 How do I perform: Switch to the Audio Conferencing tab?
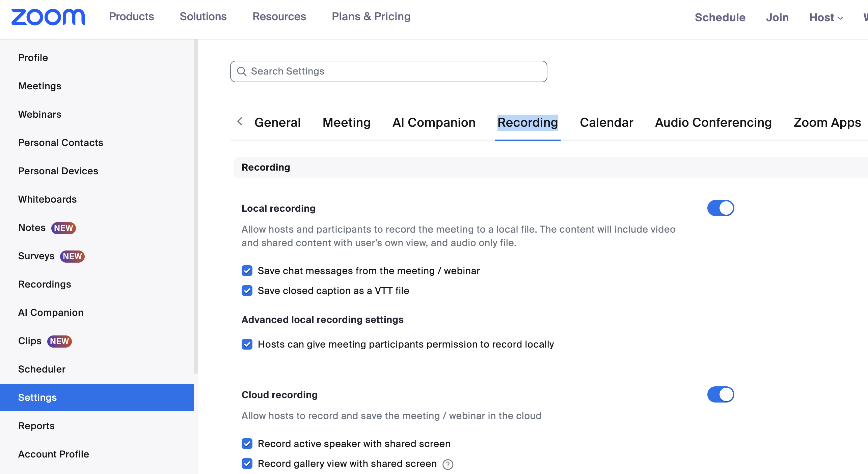[x=713, y=122]
